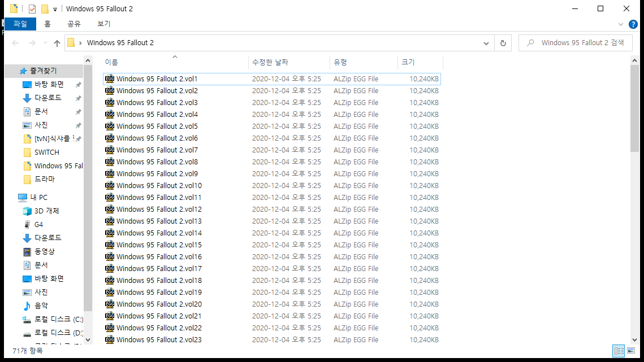Unpin 사진 using its pin icon
This screenshot has width=644, height=362.
78,125
